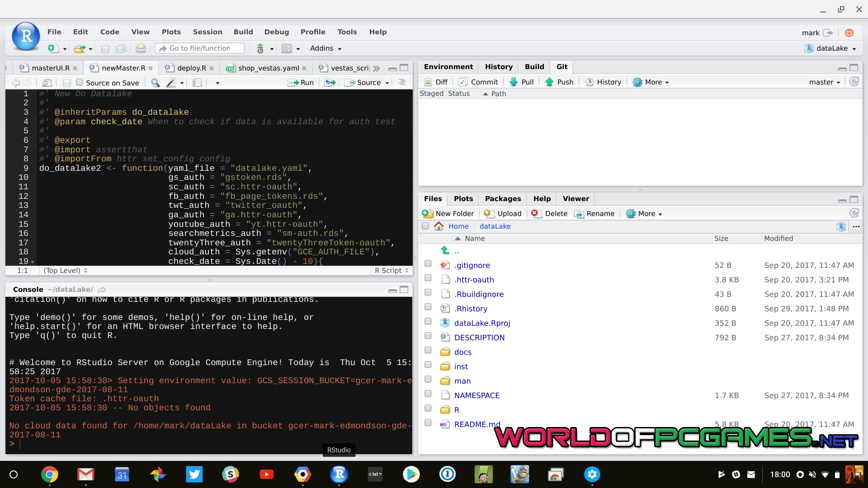Click the Git Pull icon
This screenshot has height=488, width=868.
point(514,82)
